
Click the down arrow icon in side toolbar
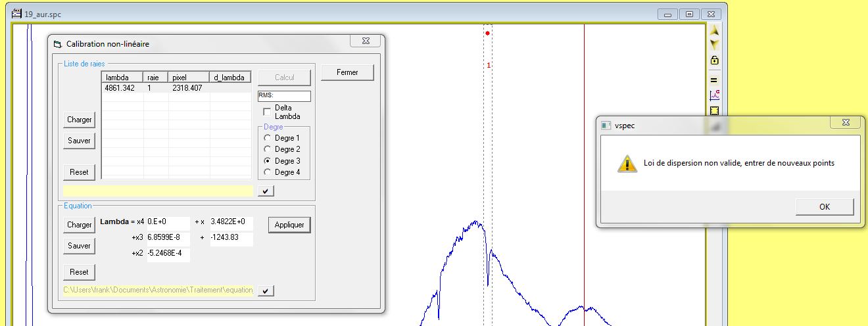click(714, 45)
